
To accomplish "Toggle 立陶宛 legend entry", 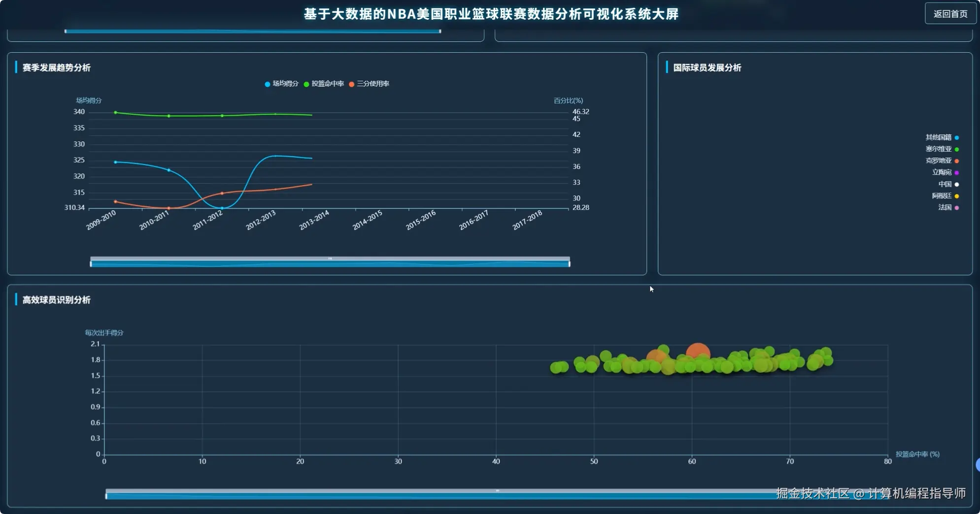I will [945, 172].
